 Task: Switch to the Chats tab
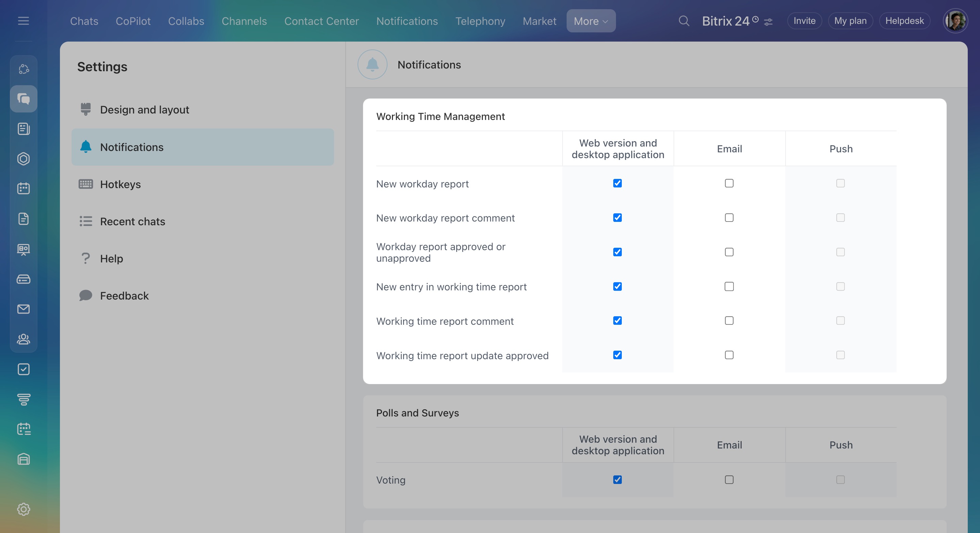tap(84, 21)
